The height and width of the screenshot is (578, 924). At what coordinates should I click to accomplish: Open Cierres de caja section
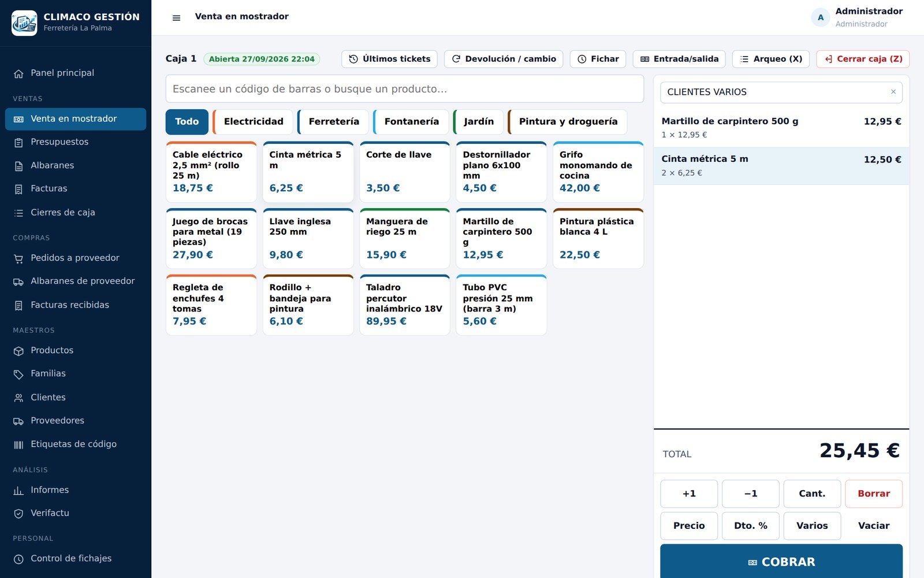[x=76, y=212]
